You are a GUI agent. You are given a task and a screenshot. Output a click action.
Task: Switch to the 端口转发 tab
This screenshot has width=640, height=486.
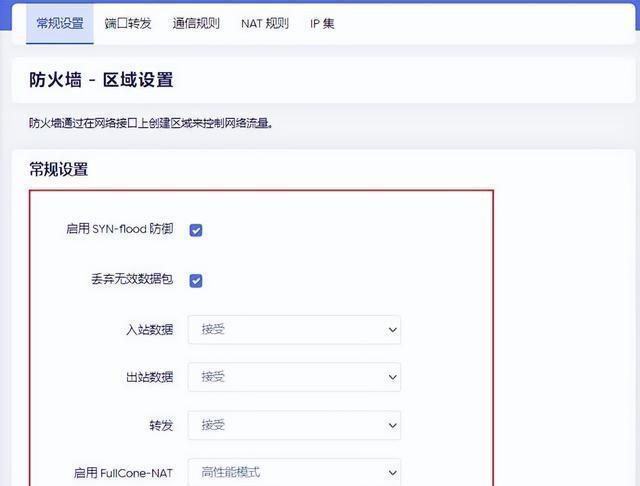[x=127, y=23]
